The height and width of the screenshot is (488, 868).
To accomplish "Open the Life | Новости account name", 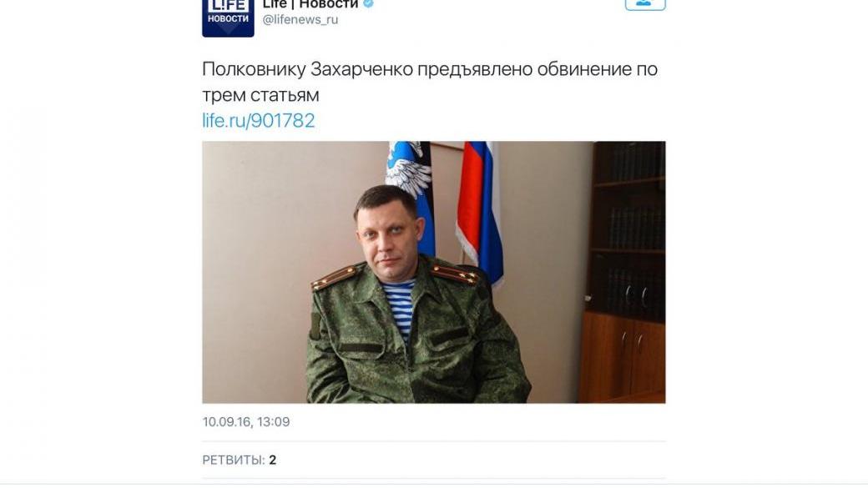I will [x=310, y=4].
